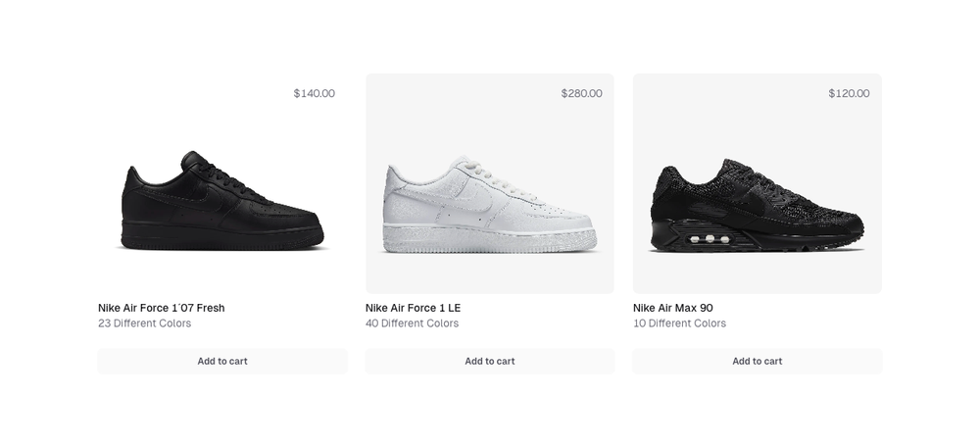Viewport: 980px width, 447px height.
Task: Select the $140.00 price label
Action: pyautogui.click(x=314, y=94)
